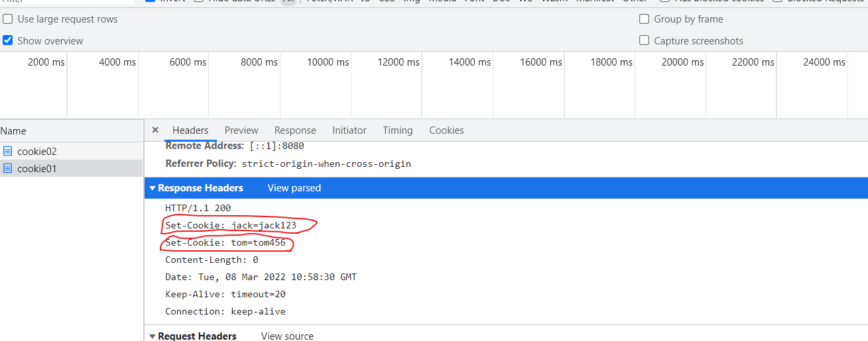Viewport: 868px width, 341px height.
Task: Click View source link
Action: tap(287, 336)
